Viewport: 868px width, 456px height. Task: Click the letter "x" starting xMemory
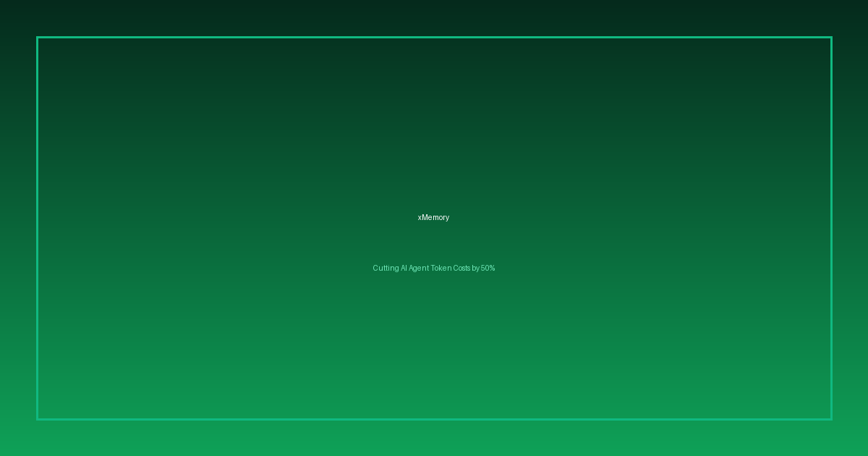(x=420, y=218)
